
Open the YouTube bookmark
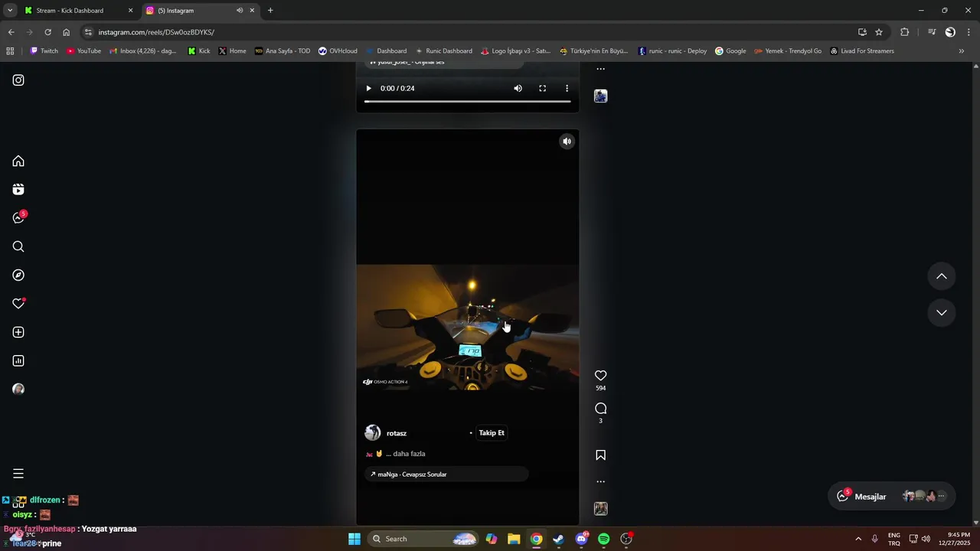pos(83,51)
